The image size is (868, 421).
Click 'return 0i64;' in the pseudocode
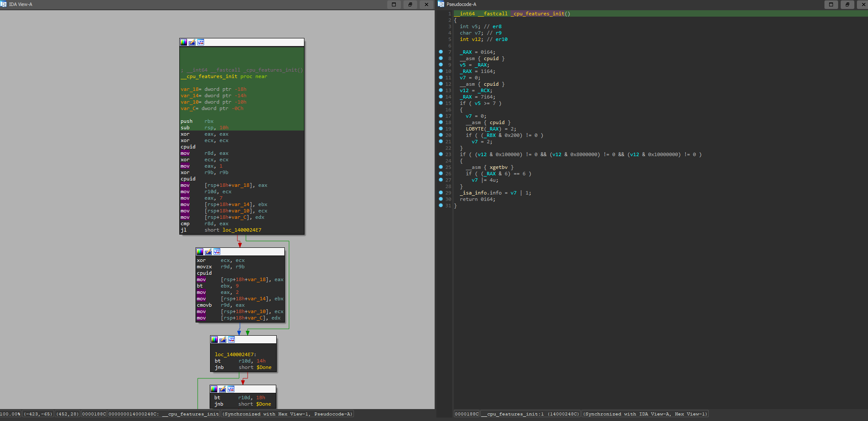coord(477,199)
